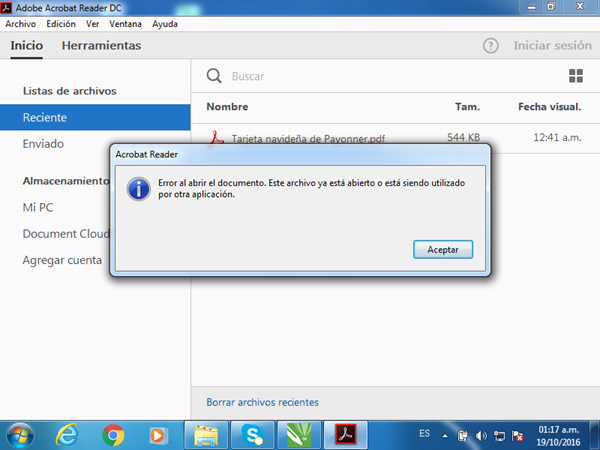Open Mi PC storage location
This screenshot has height=450, width=600.
point(38,207)
